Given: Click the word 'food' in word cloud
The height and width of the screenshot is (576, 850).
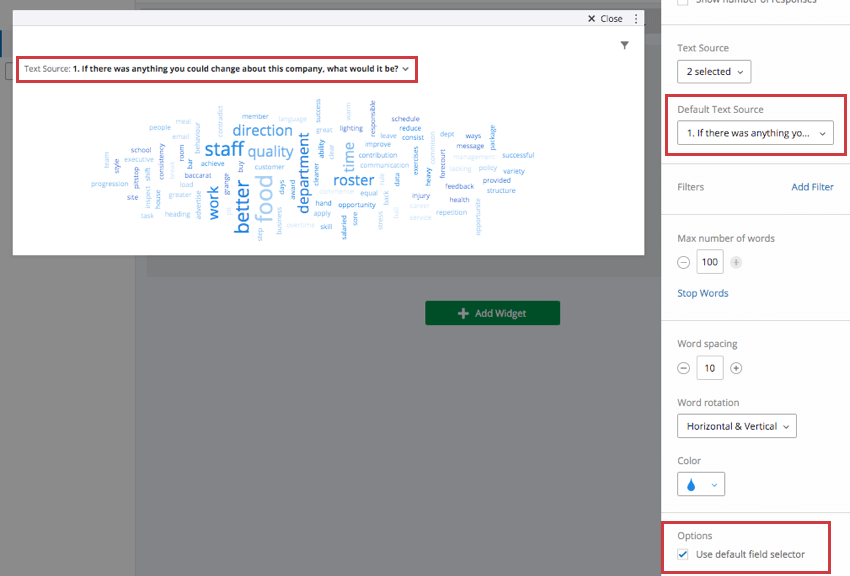Looking at the screenshot, I should point(264,198).
